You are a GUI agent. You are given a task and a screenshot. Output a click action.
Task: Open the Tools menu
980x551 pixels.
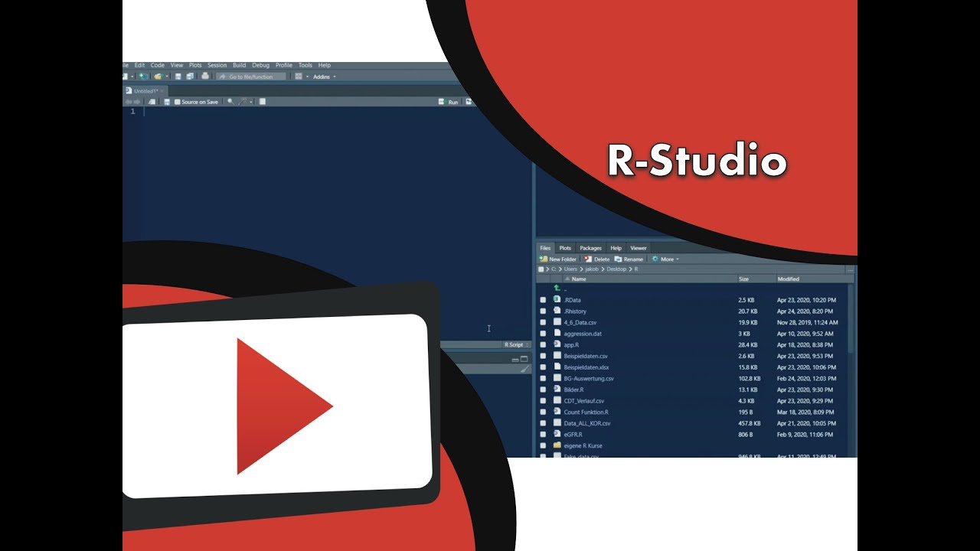pyautogui.click(x=305, y=65)
